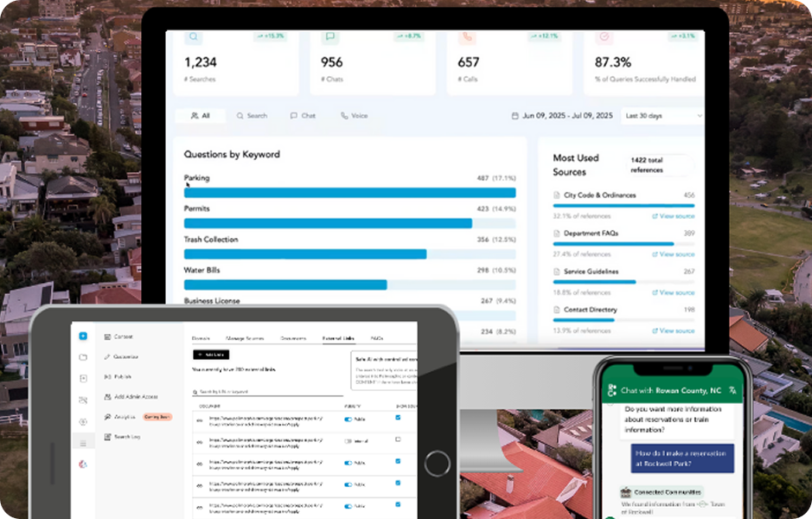Uncheck the checkbox on the first link row
This screenshot has width=812, height=519.
398,418
